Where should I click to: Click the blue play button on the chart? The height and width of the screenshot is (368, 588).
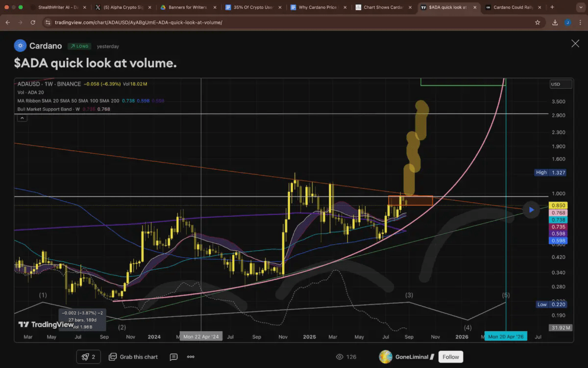(x=531, y=210)
